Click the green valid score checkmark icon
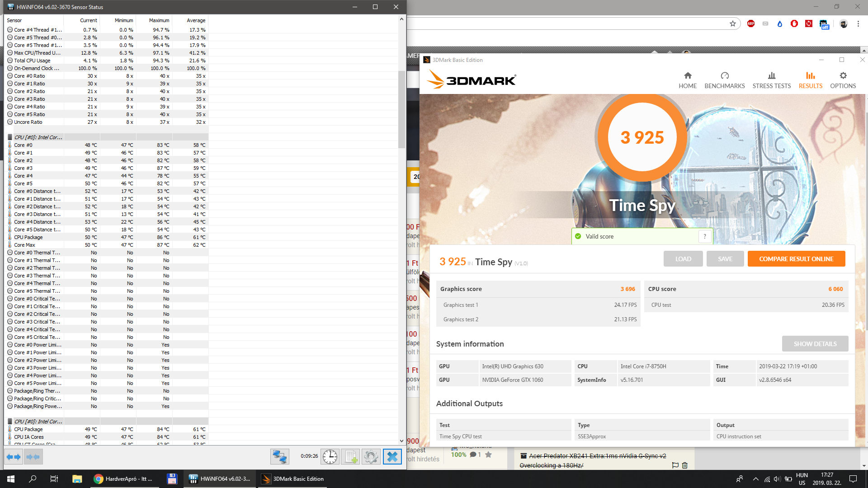The image size is (868, 488). coord(578,236)
